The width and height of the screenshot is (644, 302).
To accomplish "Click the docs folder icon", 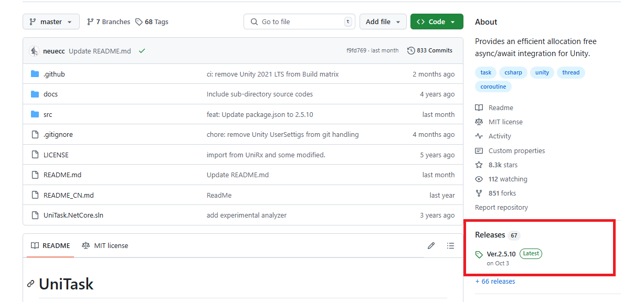I will [35, 94].
